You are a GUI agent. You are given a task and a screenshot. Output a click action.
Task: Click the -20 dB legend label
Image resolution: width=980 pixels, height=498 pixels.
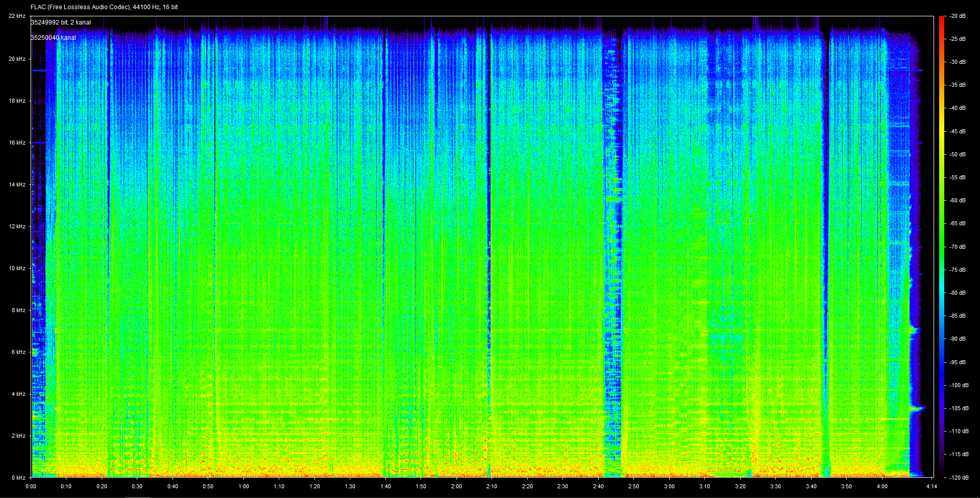957,16
